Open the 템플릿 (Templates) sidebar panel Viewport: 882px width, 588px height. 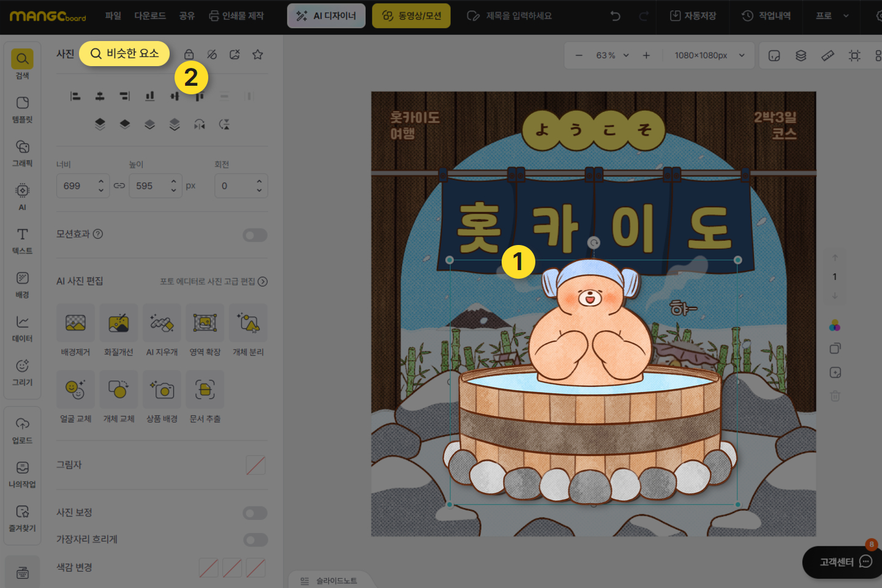click(22, 109)
